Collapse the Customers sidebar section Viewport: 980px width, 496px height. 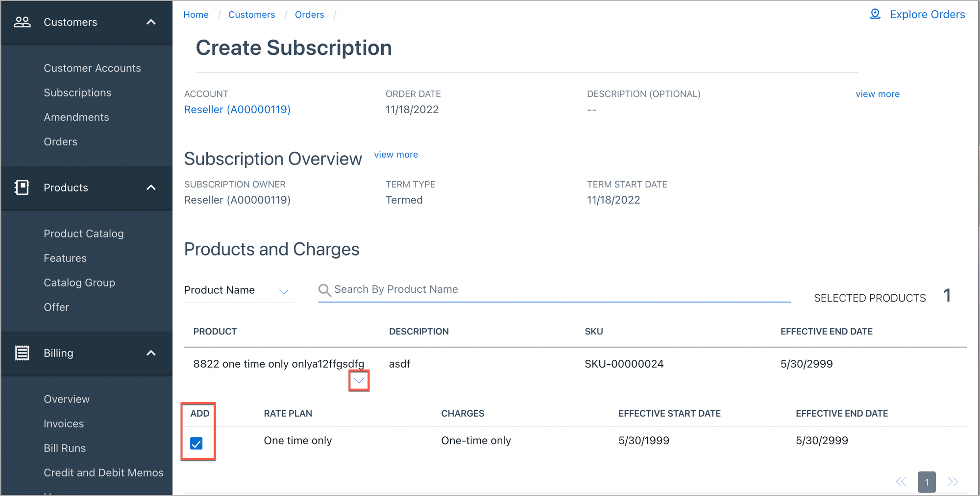click(150, 22)
